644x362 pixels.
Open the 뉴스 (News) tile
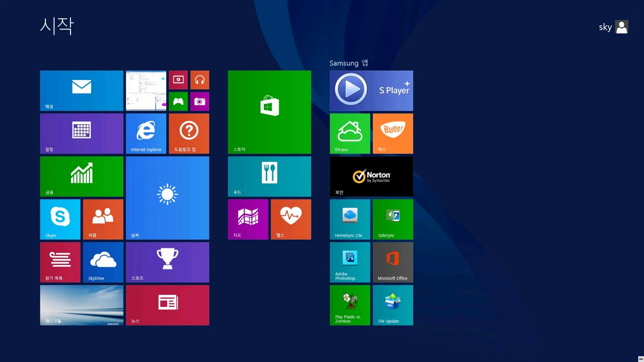pos(168,305)
